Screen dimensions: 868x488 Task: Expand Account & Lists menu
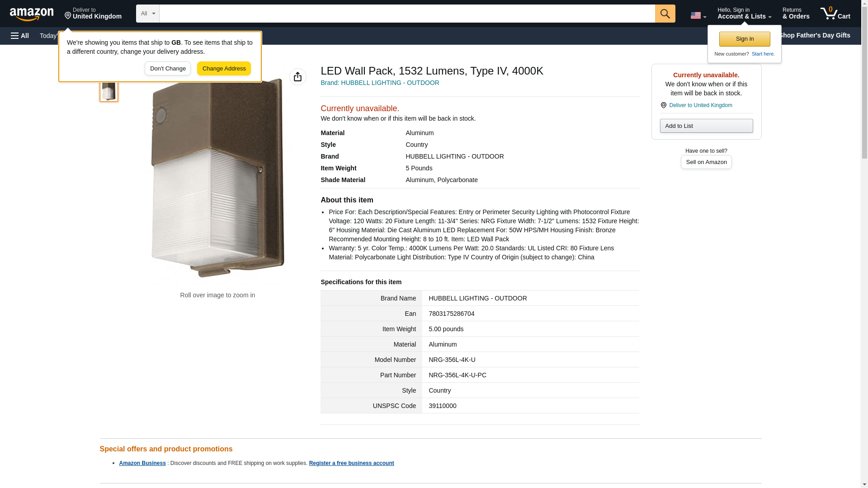pos(744,14)
